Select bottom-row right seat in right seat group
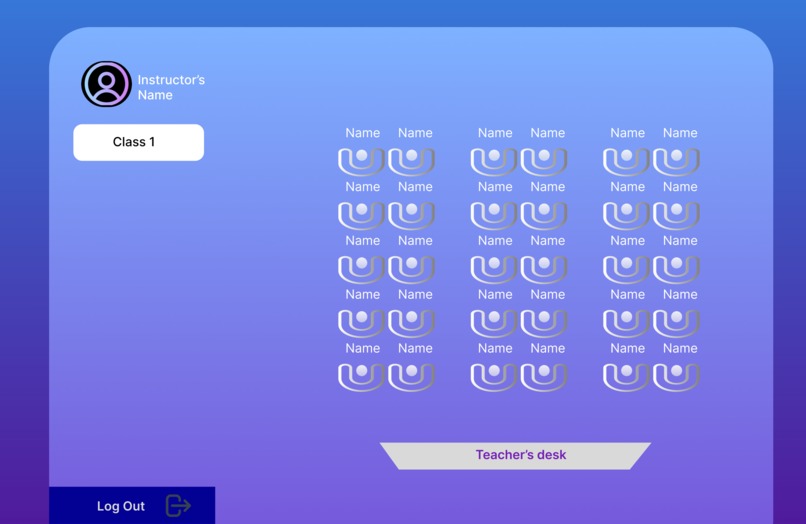The width and height of the screenshot is (806, 524). click(676, 377)
